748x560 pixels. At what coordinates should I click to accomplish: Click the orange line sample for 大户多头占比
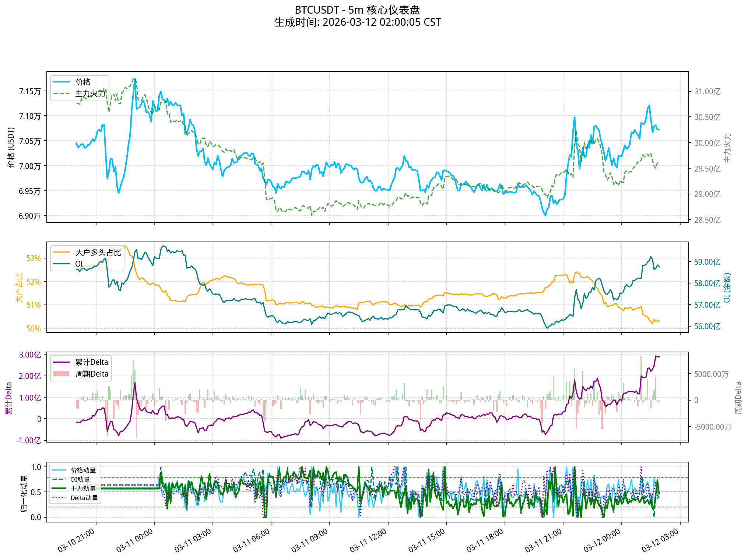point(61,252)
